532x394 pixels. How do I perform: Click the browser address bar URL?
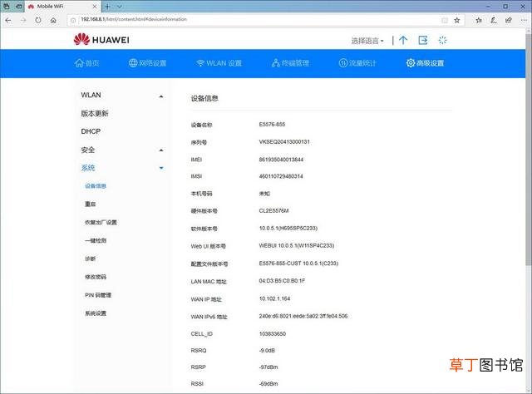[x=134, y=19]
